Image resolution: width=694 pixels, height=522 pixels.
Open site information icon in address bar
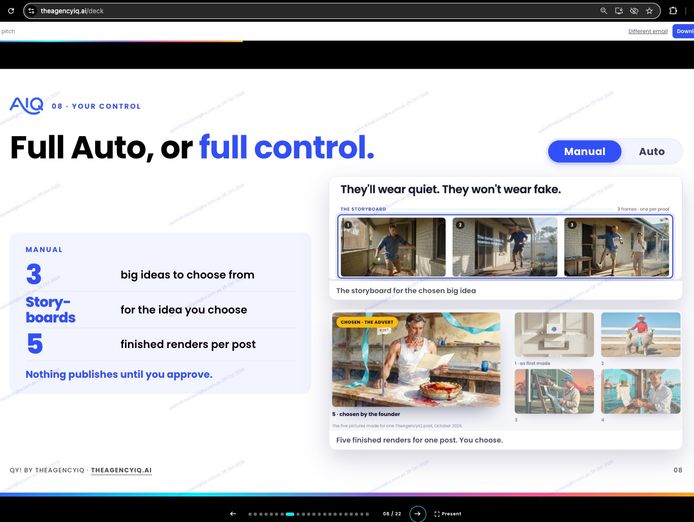[31, 11]
